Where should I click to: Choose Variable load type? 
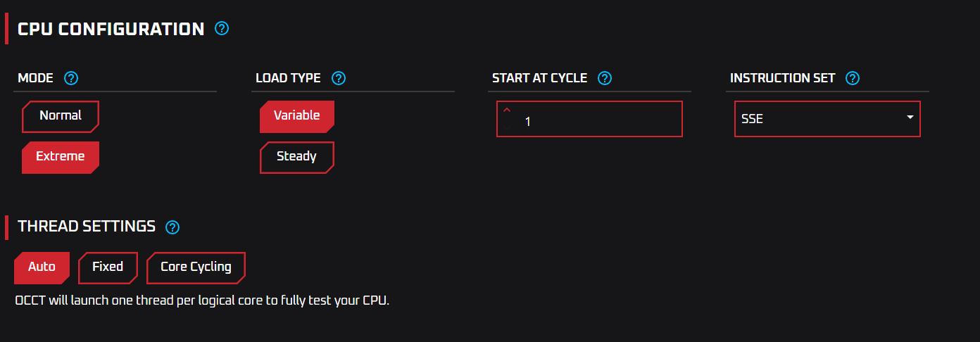tap(296, 116)
